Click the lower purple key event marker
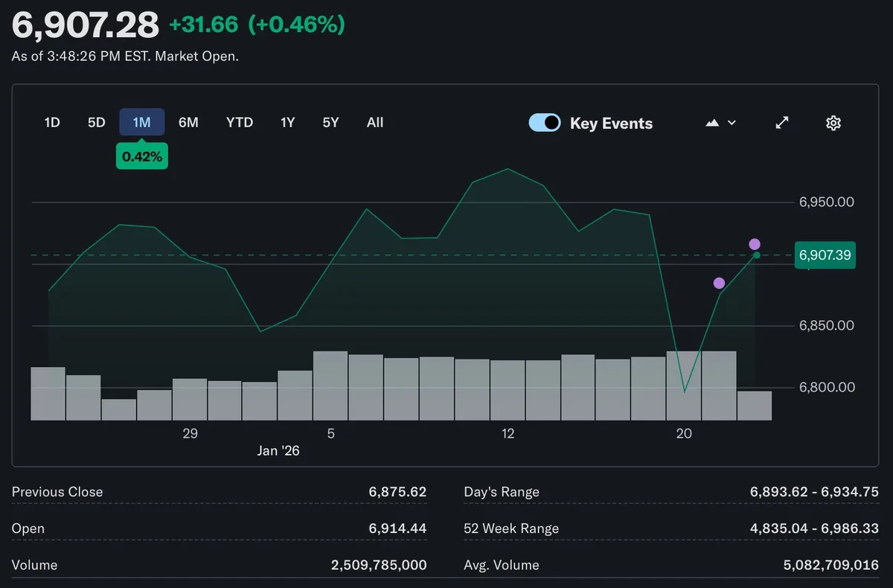 point(719,283)
